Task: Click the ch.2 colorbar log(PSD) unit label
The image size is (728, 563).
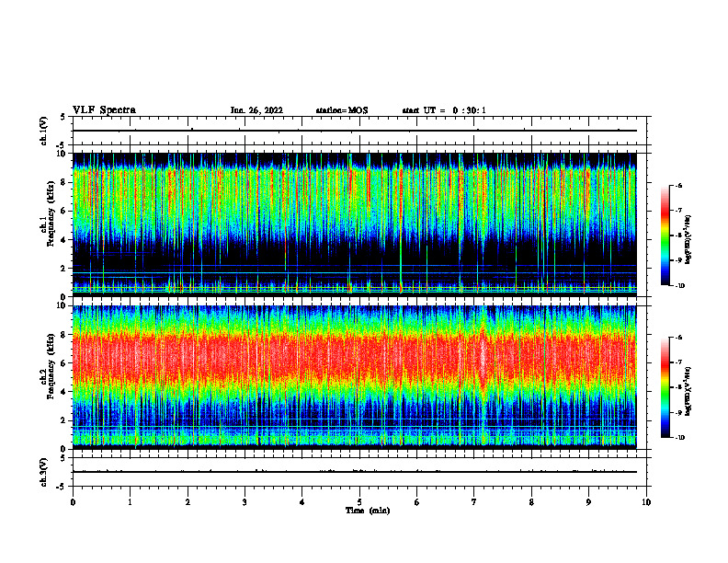Action: pyautogui.click(x=688, y=391)
